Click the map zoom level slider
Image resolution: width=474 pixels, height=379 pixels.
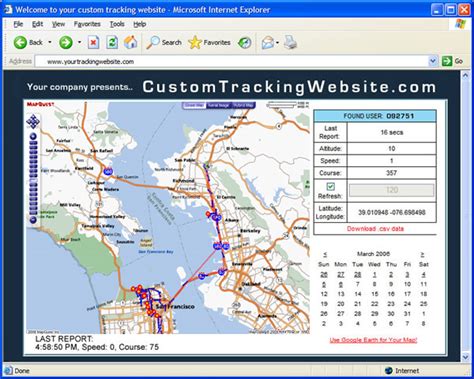(x=33, y=178)
